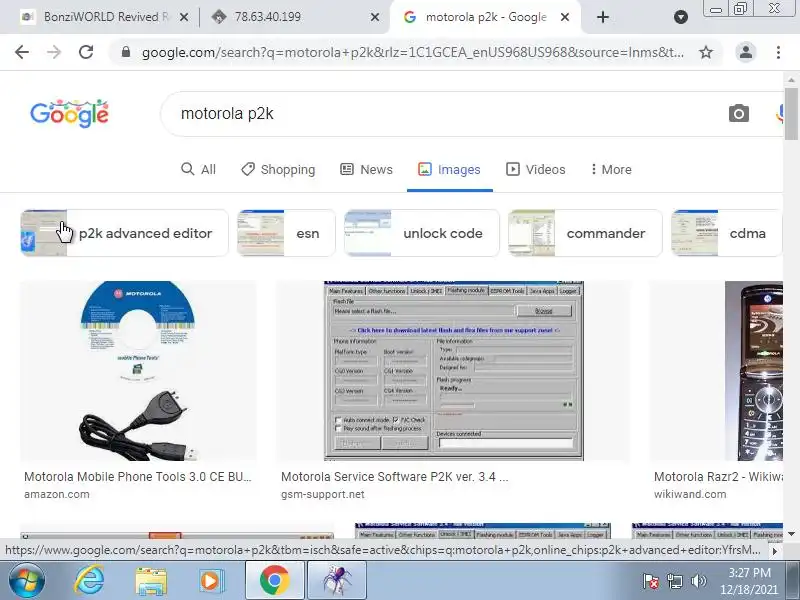Open Motorola Razr2 - Wikiwand title

(718, 477)
